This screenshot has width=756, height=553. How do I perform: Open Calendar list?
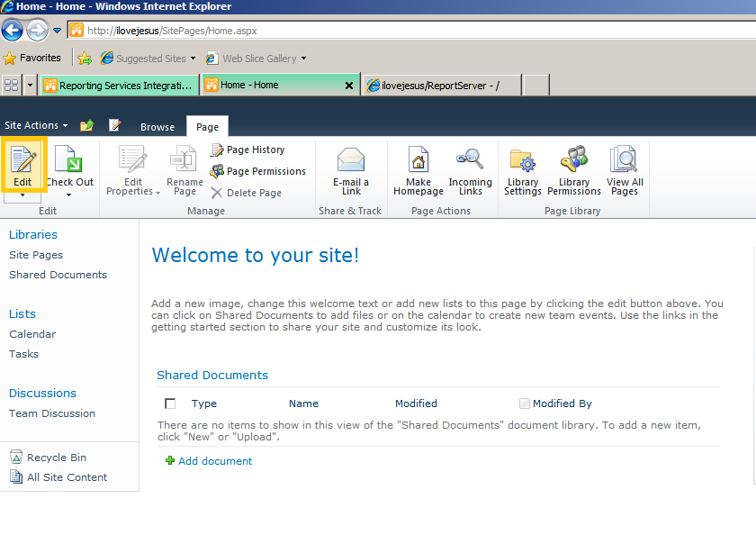click(32, 334)
